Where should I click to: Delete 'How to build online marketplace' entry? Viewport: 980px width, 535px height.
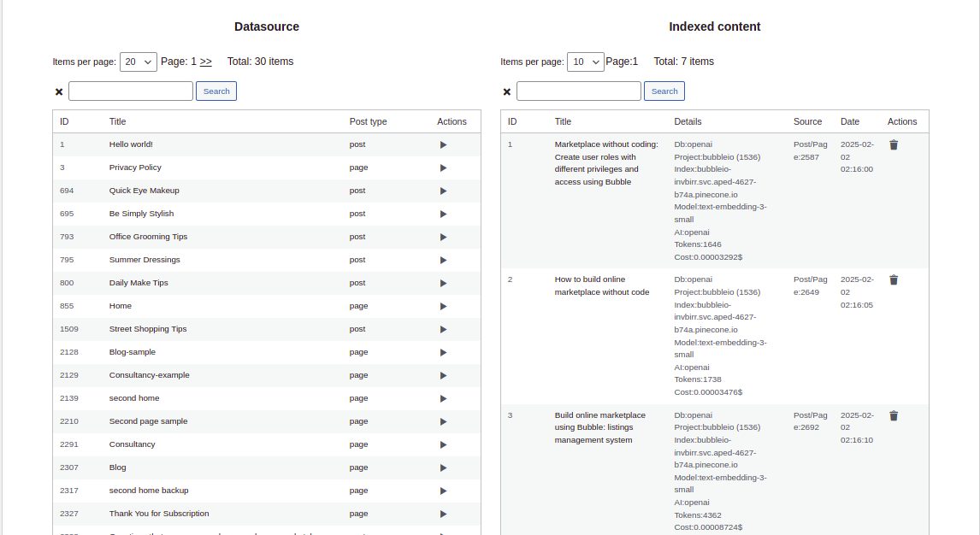point(894,280)
